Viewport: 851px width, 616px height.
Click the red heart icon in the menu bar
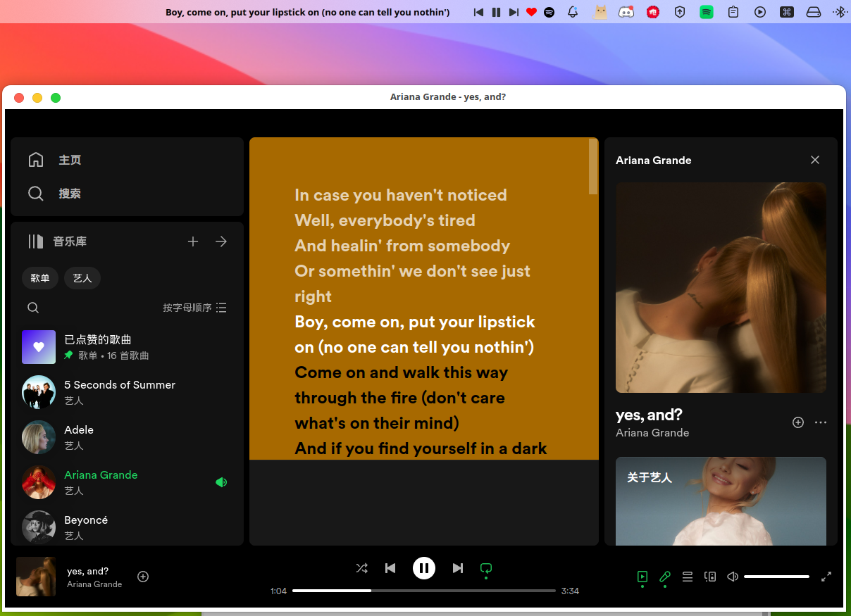click(x=531, y=12)
